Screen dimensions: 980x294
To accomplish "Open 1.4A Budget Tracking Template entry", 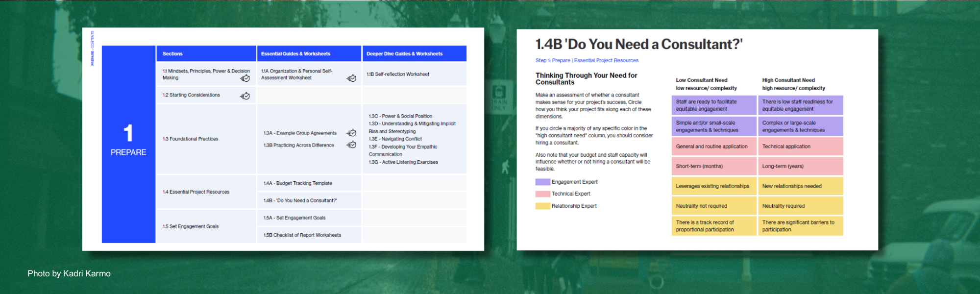I will [x=298, y=183].
